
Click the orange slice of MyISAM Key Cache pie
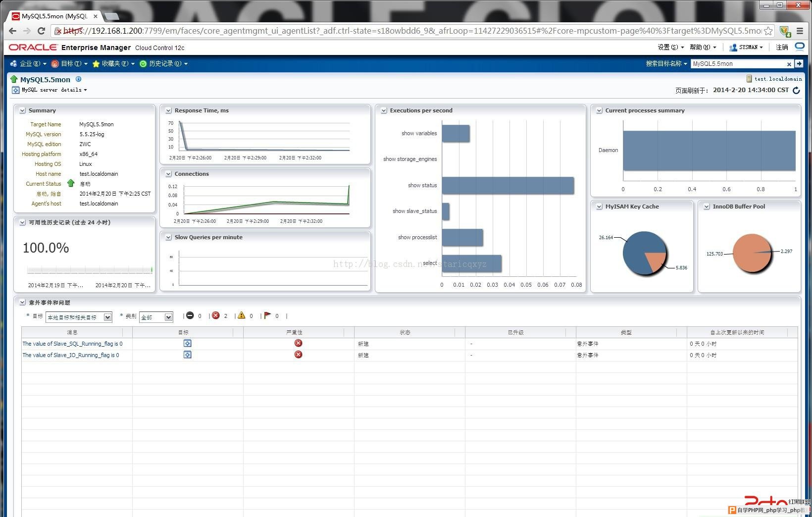pyautogui.click(x=656, y=261)
